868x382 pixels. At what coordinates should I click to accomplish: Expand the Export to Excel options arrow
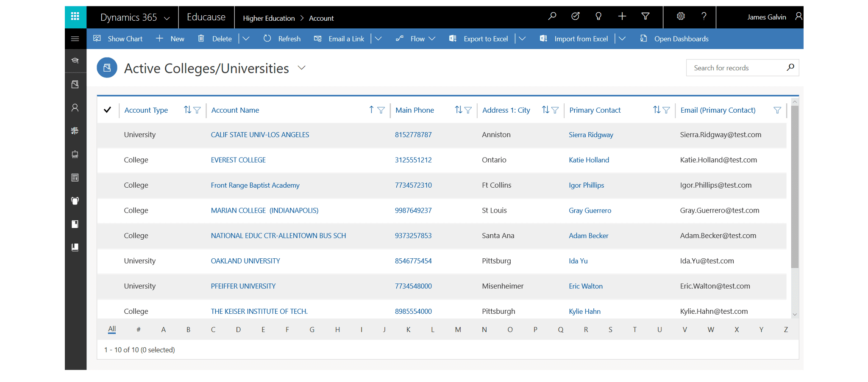pos(523,39)
